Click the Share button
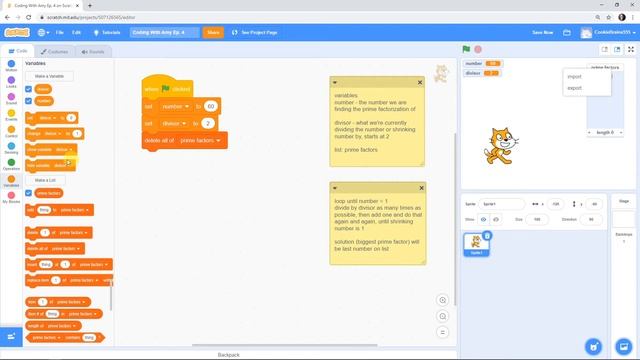The height and width of the screenshot is (360, 640). (x=213, y=32)
